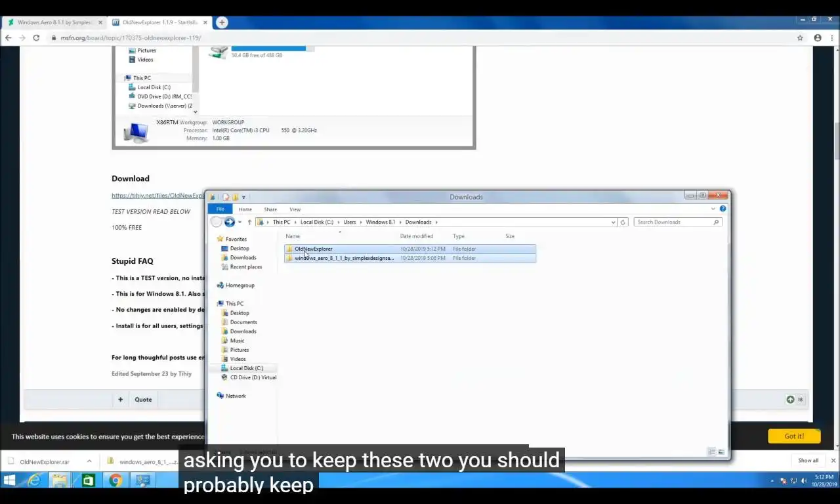Click Show all downloads button

coord(808,461)
